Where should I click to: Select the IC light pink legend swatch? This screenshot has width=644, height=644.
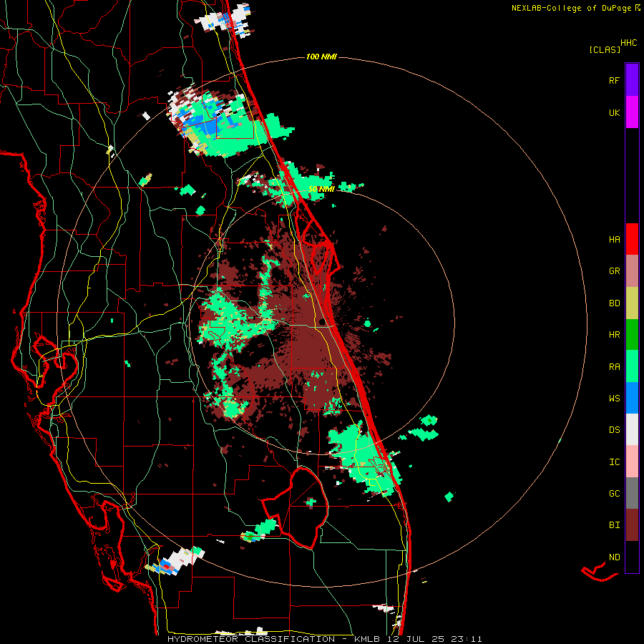pos(632,462)
